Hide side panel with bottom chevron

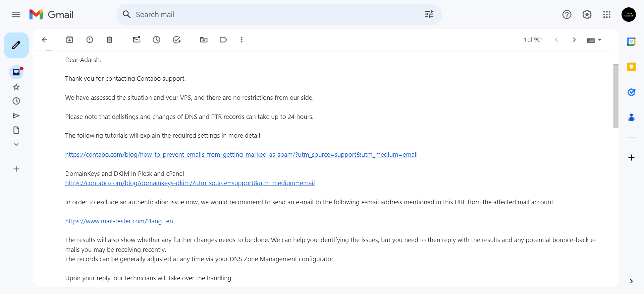point(631,281)
